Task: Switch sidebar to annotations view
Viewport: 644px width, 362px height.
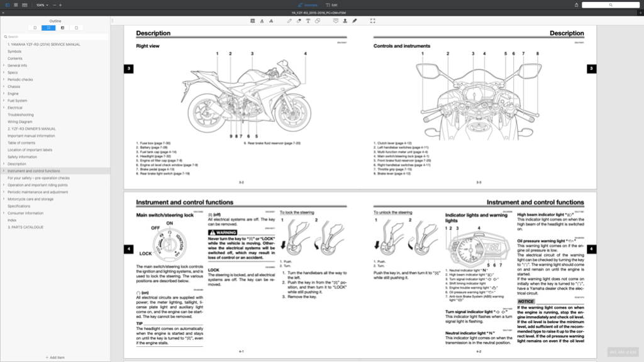Action: tap(62, 28)
